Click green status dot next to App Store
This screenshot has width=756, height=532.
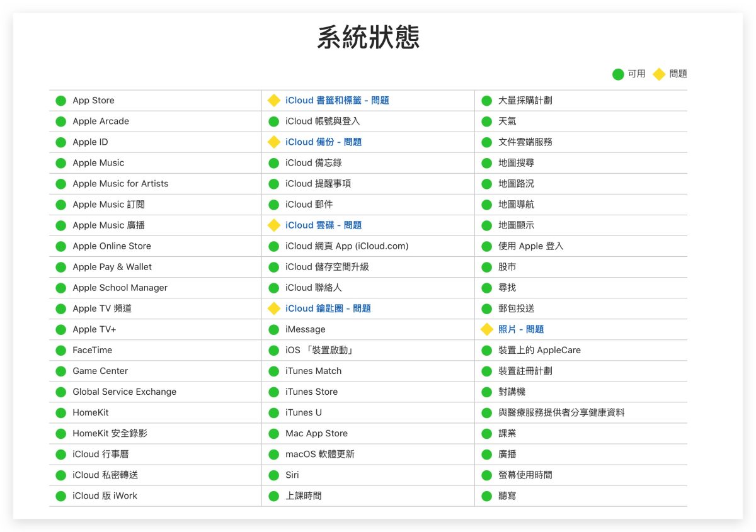coord(60,100)
